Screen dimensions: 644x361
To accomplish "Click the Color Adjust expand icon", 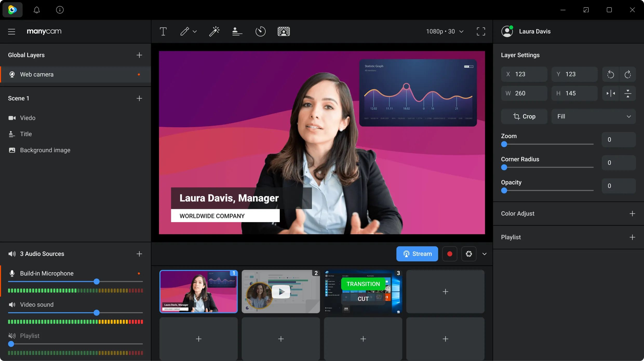I will pos(633,214).
